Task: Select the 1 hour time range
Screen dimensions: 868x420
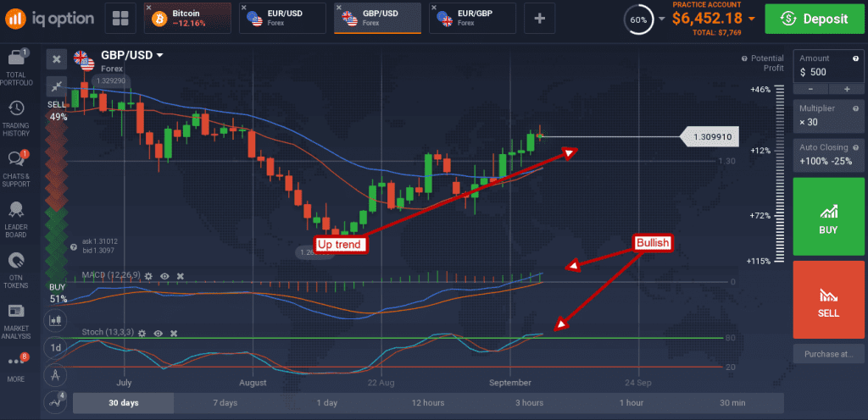Action: click(x=631, y=403)
